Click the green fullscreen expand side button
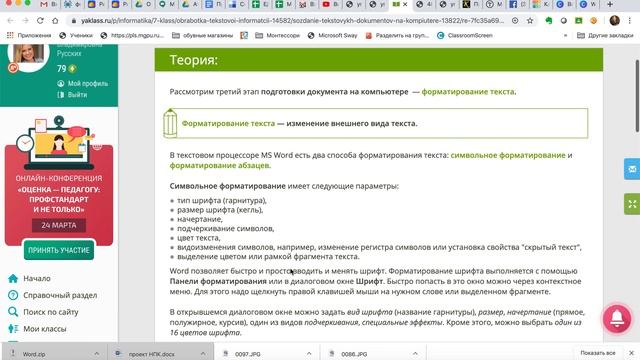This screenshot has width=640, height=360. click(x=632, y=204)
